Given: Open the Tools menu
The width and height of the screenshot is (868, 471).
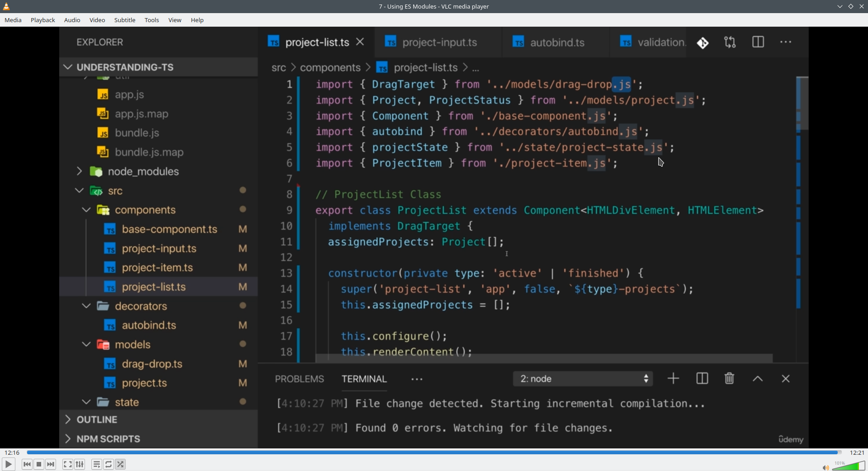Looking at the screenshot, I should coord(152,20).
